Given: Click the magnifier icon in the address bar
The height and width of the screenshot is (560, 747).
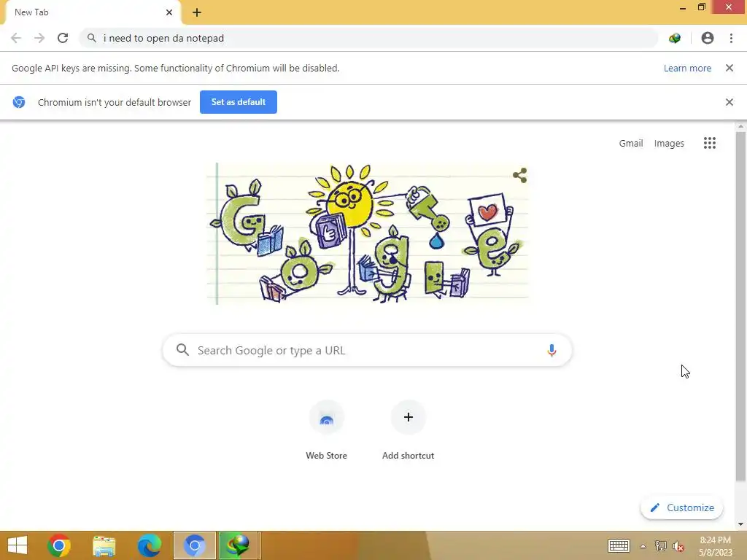Looking at the screenshot, I should [x=91, y=38].
